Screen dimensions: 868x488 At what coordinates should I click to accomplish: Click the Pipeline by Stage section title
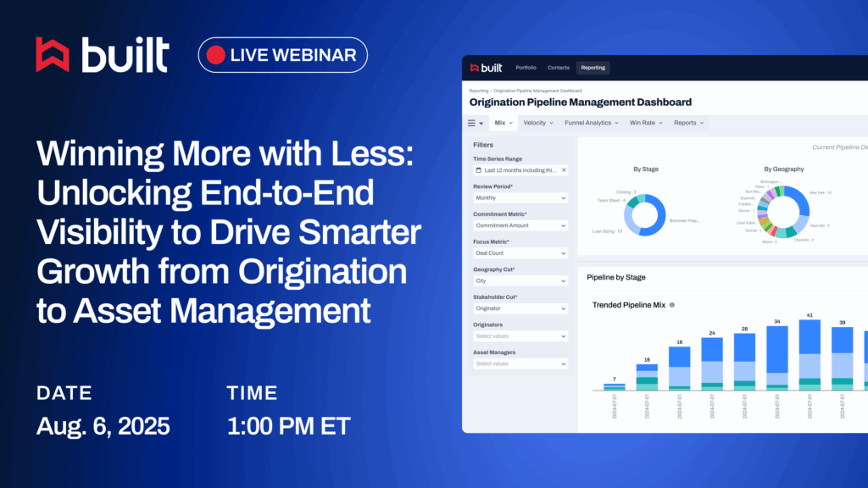tap(616, 277)
